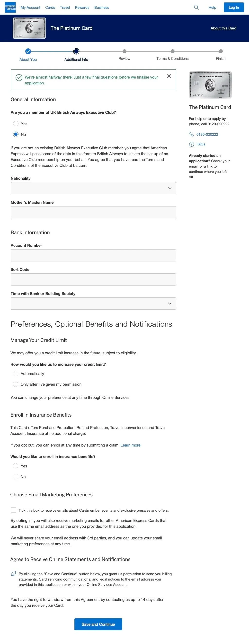This screenshot has width=249, height=644.
Task: Click the American Express logo
Action: point(10,7)
